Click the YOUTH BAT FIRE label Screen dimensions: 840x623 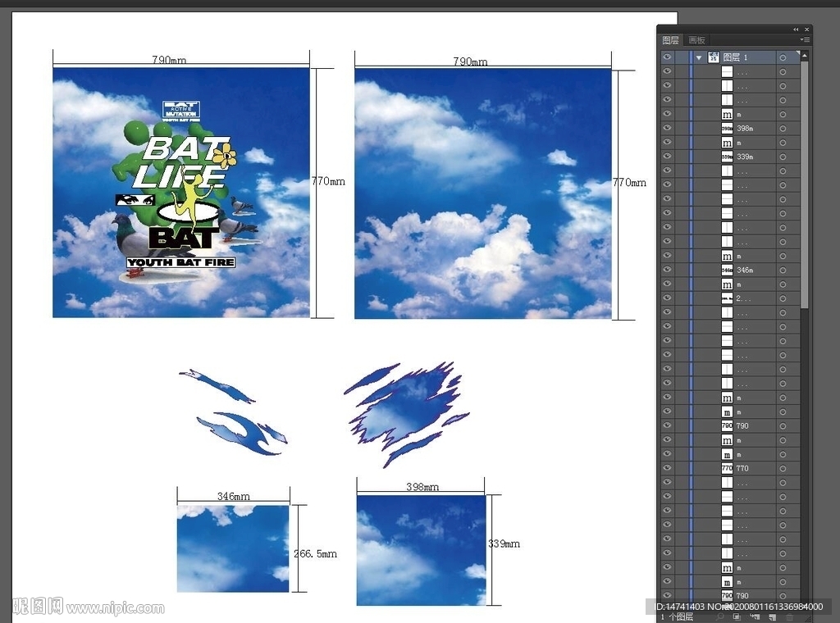tap(181, 262)
